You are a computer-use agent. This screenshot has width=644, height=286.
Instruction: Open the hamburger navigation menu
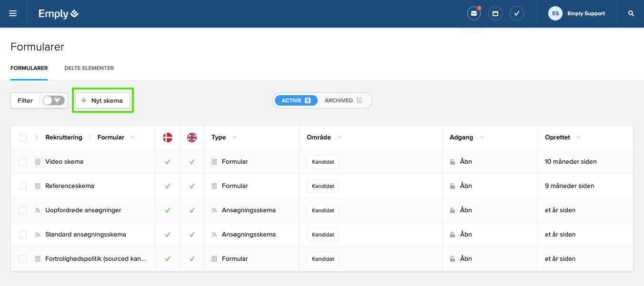[13, 14]
